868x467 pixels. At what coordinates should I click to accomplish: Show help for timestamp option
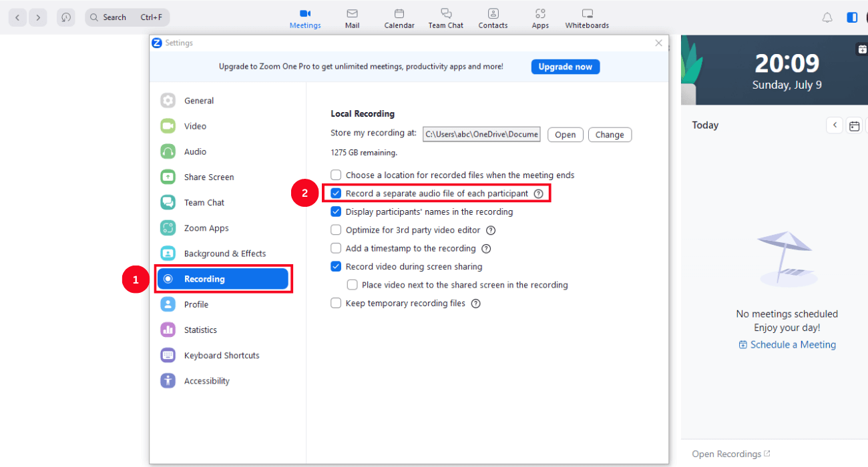pos(486,249)
